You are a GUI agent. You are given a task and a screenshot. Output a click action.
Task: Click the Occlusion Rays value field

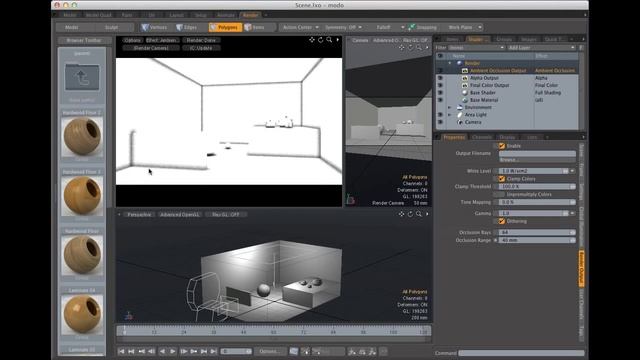click(537, 232)
